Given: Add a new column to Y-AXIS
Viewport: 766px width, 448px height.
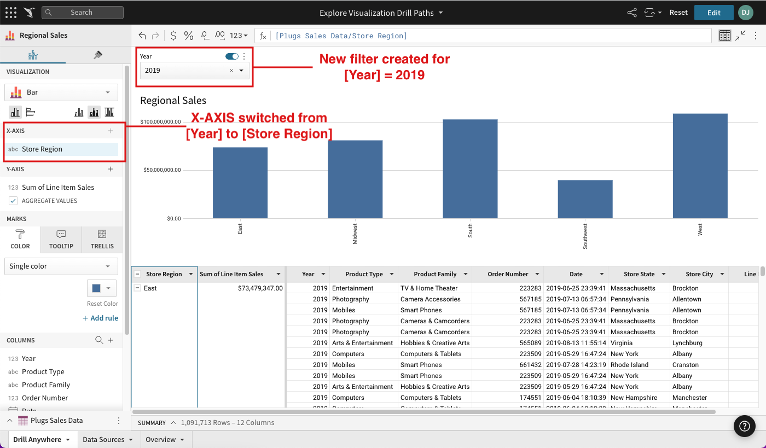Looking at the screenshot, I should click(x=110, y=169).
